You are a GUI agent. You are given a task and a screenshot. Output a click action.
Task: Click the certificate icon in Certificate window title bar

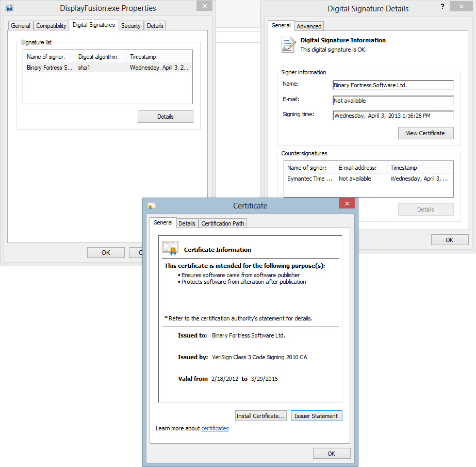click(x=151, y=206)
